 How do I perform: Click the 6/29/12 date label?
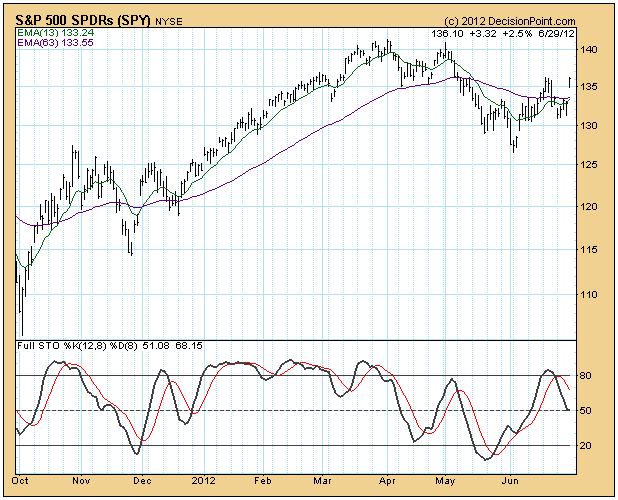pyautogui.click(x=557, y=33)
